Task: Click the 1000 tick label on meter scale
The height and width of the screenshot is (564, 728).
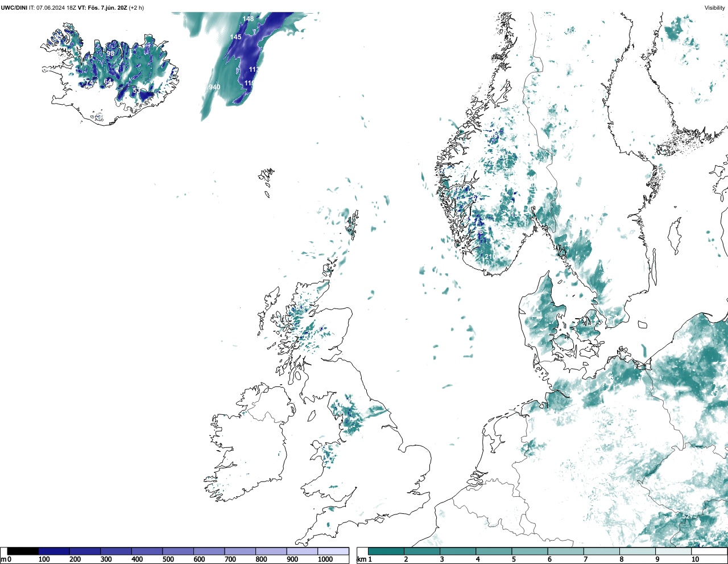Action: (x=325, y=559)
